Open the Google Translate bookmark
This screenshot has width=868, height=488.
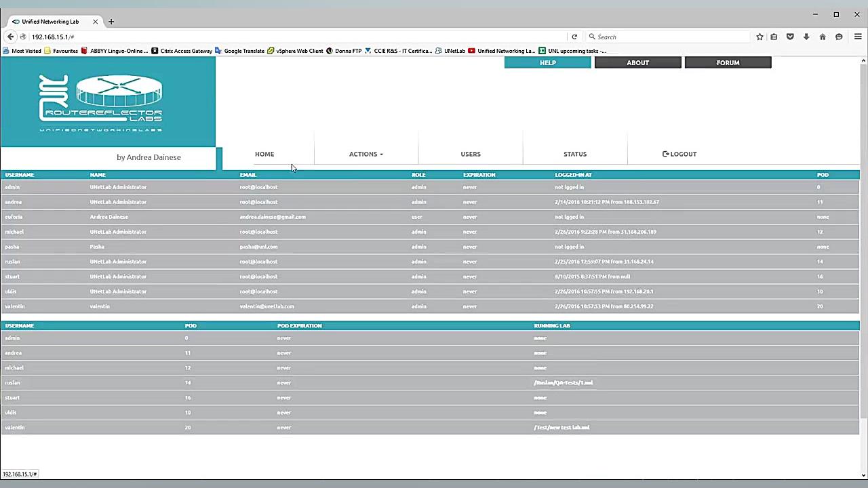239,51
